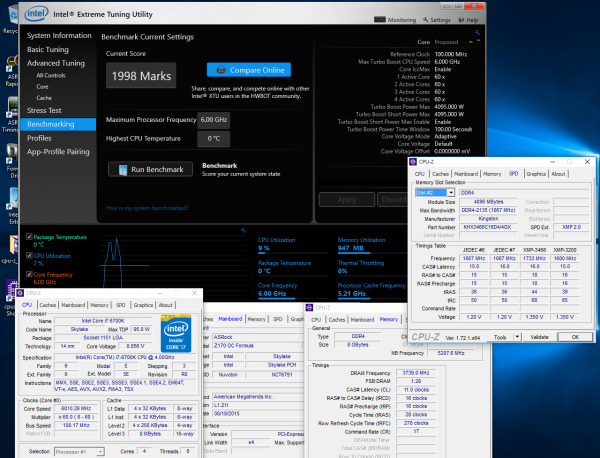Switch to About tab in CPU-Z SPD window
The height and width of the screenshot is (458, 600).
point(558,174)
